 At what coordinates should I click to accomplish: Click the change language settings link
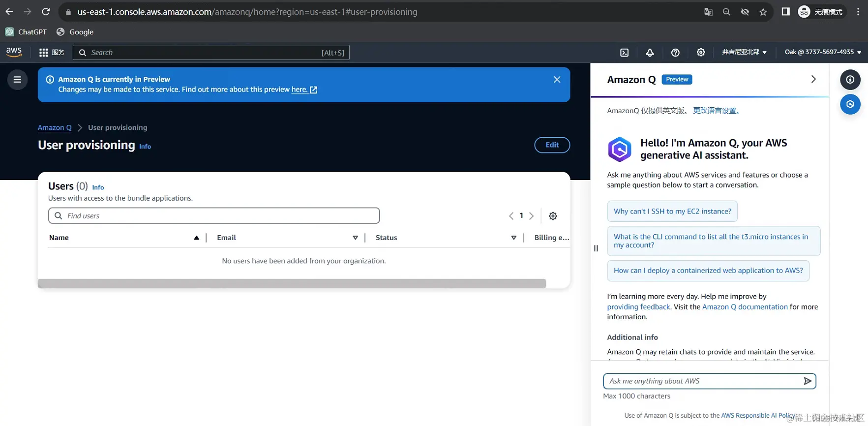point(718,111)
